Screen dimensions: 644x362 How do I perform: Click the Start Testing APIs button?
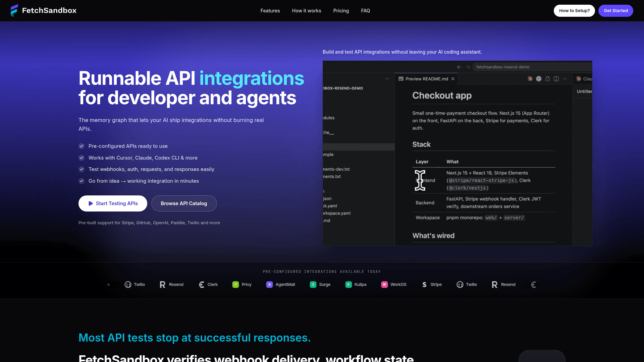[113, 203]
